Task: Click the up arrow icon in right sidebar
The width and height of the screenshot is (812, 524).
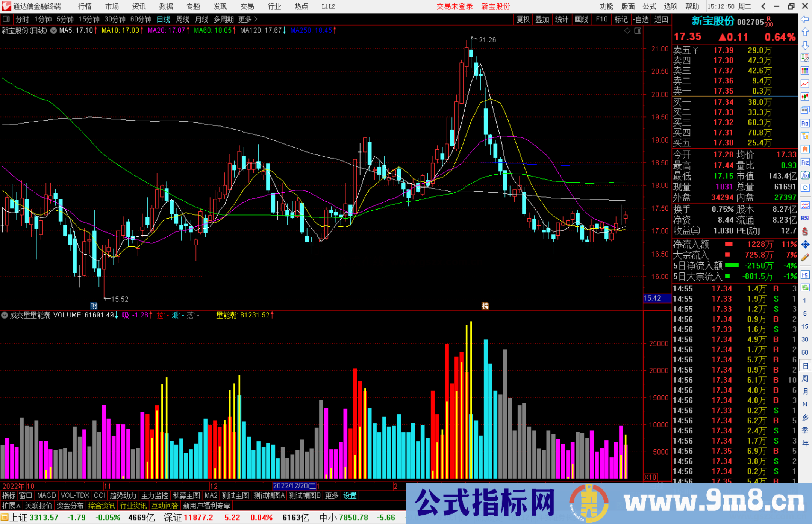Action: click(x=805, y=32)
